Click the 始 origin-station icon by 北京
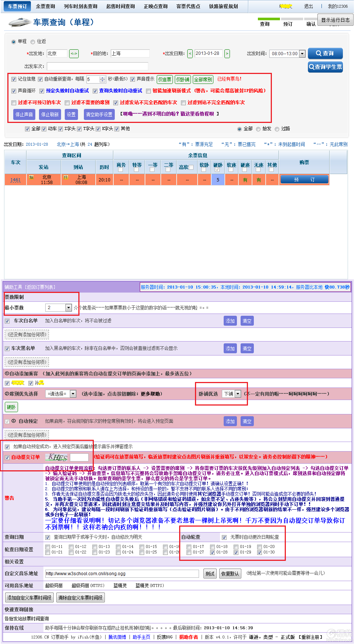 31,177
